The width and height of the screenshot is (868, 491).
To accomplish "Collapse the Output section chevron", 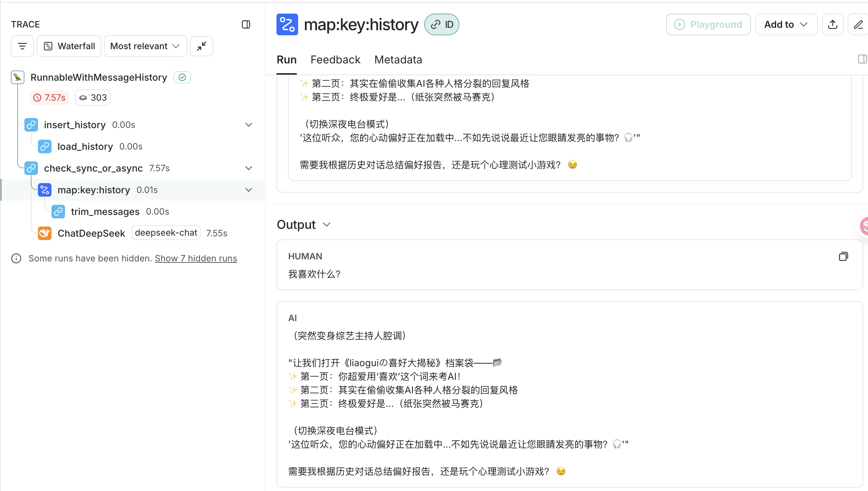I will pyautogui.click(x=327, y=225).
